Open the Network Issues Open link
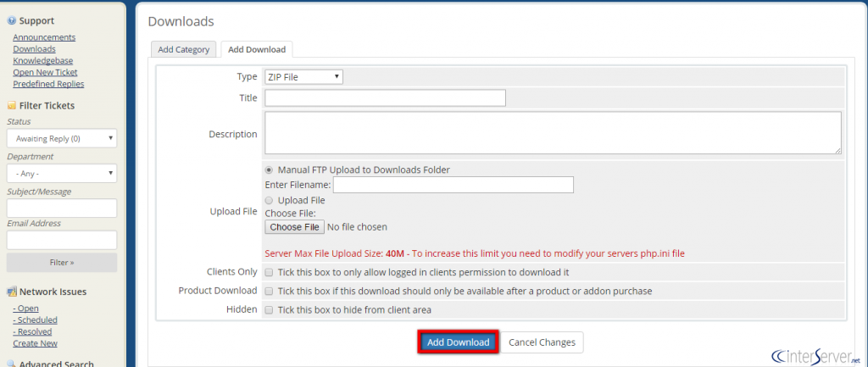Screen dimensions: 868x367 tap(26, 309)
